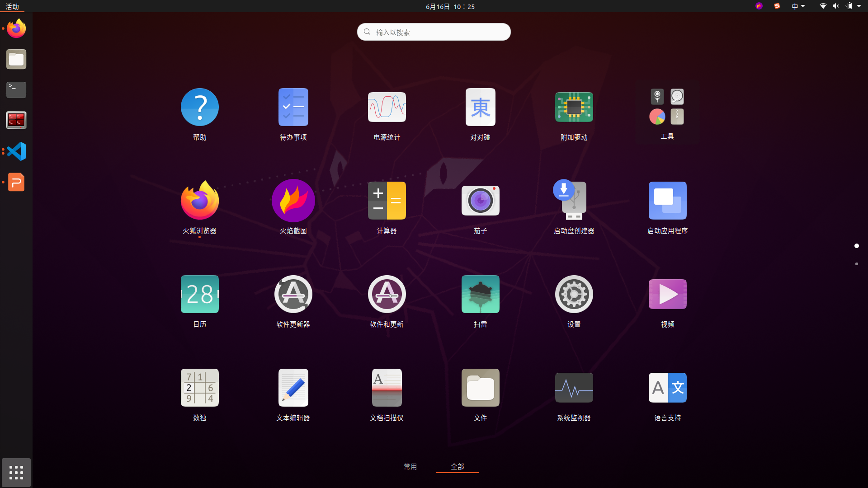The height and width of the screenshot is (488, 868).
Task: Select the 全部 all apps tab
Action: [x=458, y=466]
